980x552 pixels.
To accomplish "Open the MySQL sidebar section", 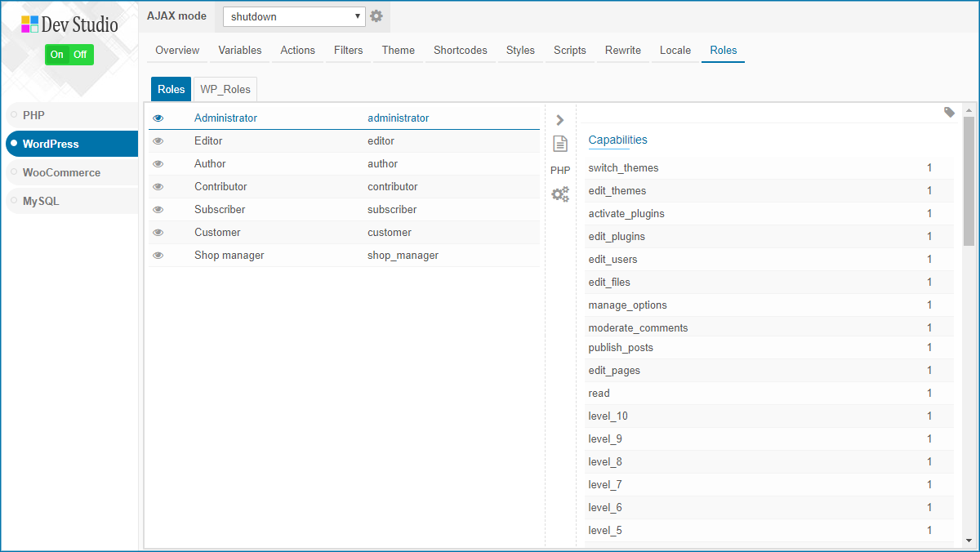I will [x=72, y=201].
